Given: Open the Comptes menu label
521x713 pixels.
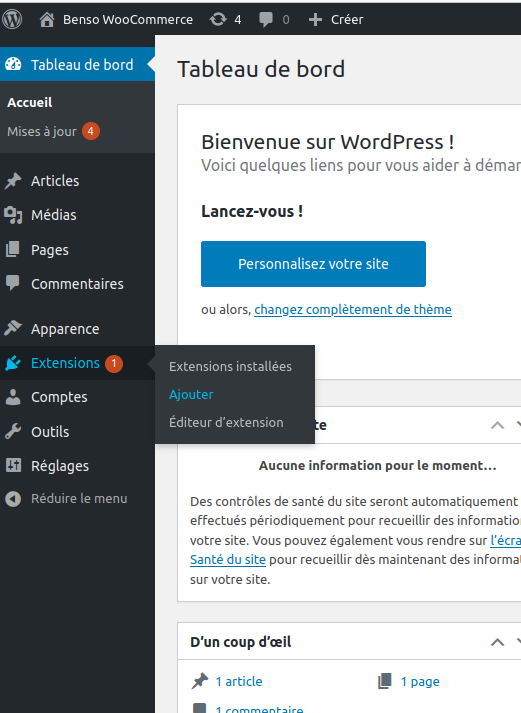Looking at the screenshot, I should coord(59,397).
